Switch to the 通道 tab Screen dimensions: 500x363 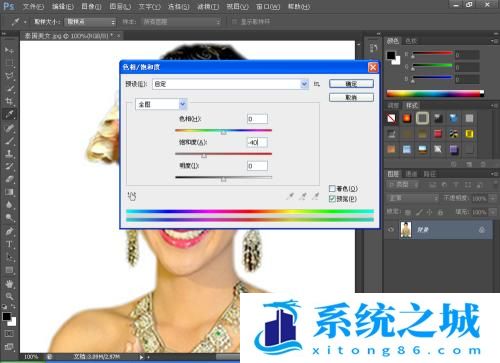click(411, 174)
